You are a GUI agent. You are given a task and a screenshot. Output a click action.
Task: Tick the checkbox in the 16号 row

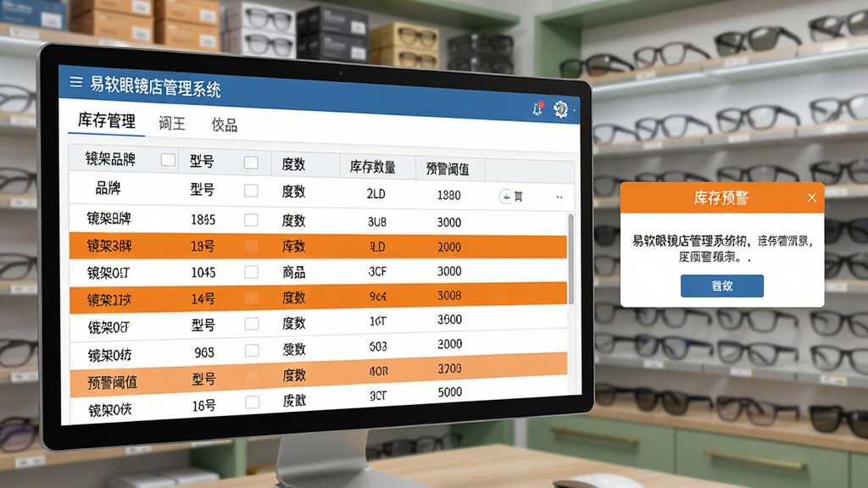pos(253,402)
